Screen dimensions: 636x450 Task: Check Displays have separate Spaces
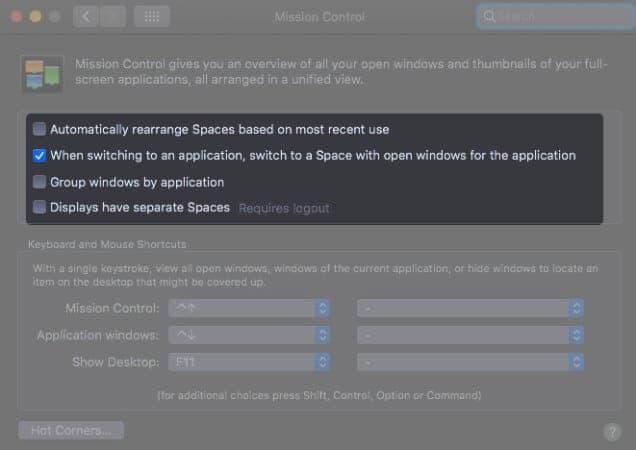(39, 207)
